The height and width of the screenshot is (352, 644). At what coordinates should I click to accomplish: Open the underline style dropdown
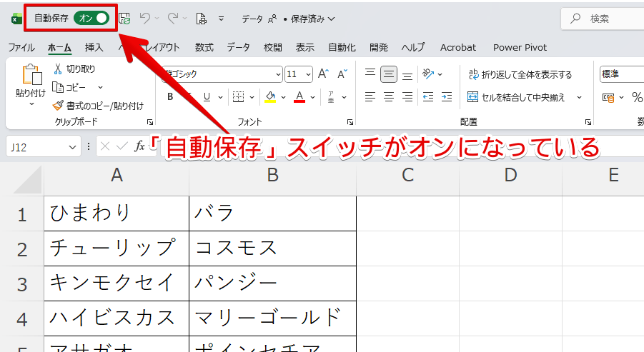[221, 98]
